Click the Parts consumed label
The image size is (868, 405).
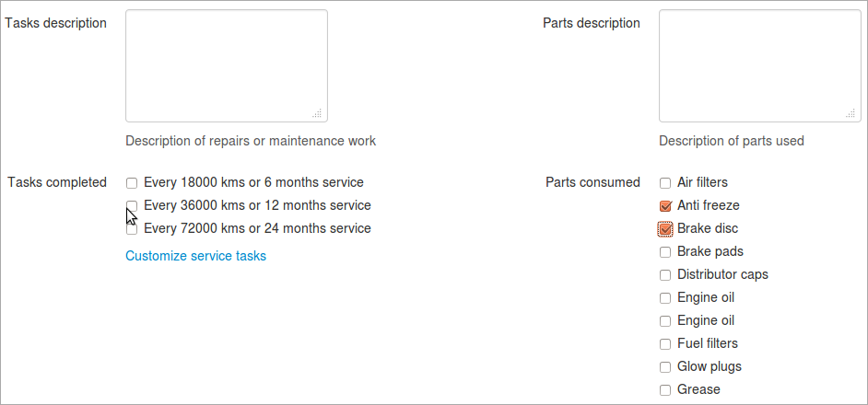click(592, 182)
